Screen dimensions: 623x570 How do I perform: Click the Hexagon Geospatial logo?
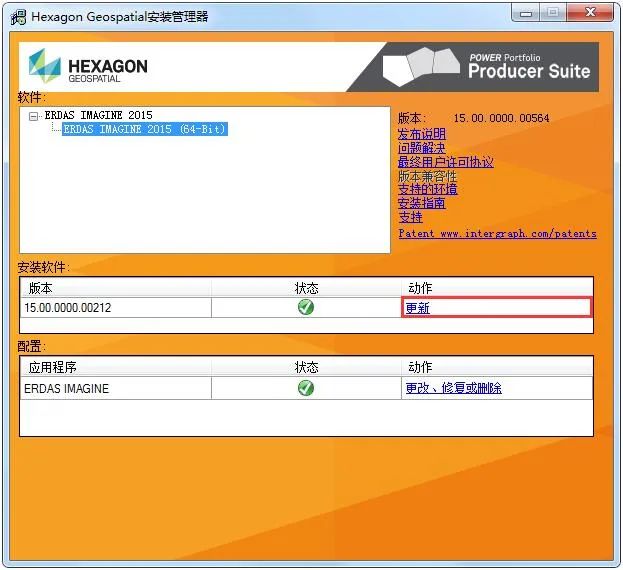[88, 66]
